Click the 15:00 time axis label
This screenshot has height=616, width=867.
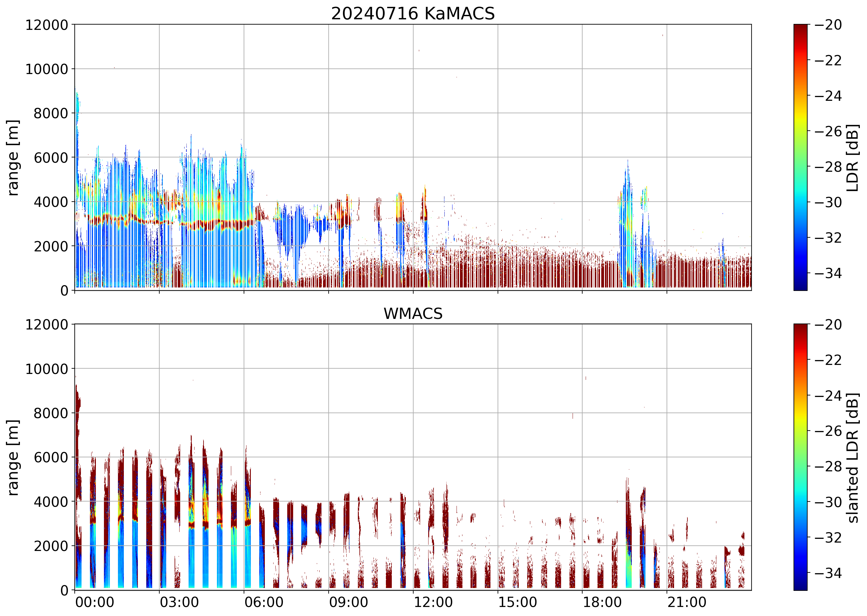[517, 602]
